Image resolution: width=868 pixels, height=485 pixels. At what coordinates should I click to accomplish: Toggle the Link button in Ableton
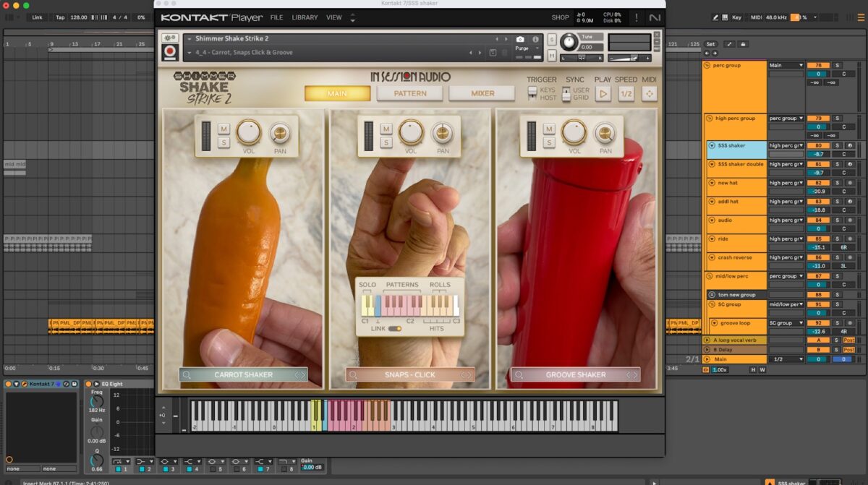tap(37, 17)
